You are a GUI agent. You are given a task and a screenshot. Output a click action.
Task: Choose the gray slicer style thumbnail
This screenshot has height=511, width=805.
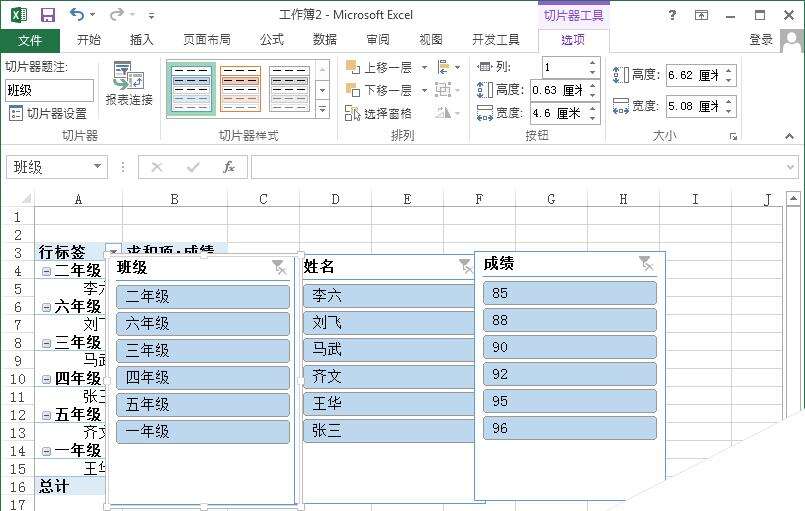[290, 89]
